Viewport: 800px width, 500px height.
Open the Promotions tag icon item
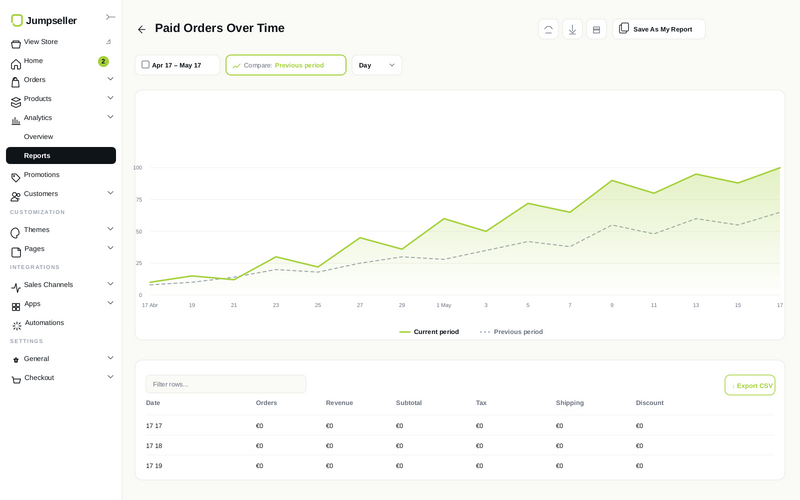coord(16,177)
